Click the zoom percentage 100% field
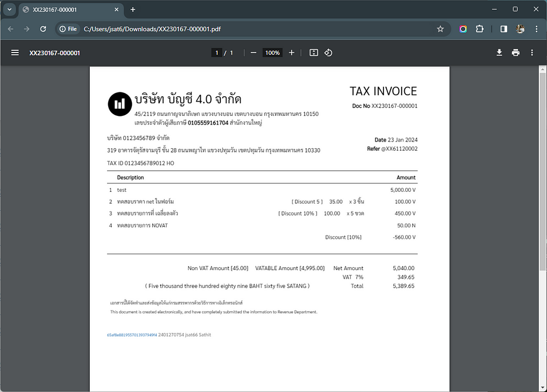 [272, 52]
